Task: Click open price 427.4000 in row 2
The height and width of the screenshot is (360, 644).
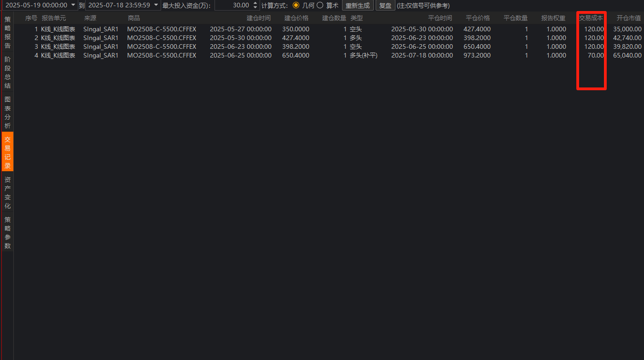Action: pos(296,38)
